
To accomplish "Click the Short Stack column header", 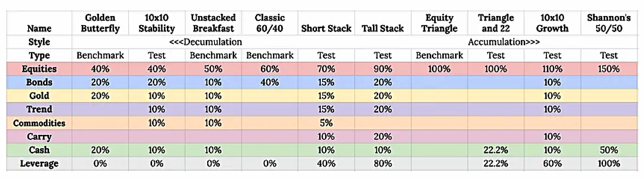I will [x=326, y=28].
